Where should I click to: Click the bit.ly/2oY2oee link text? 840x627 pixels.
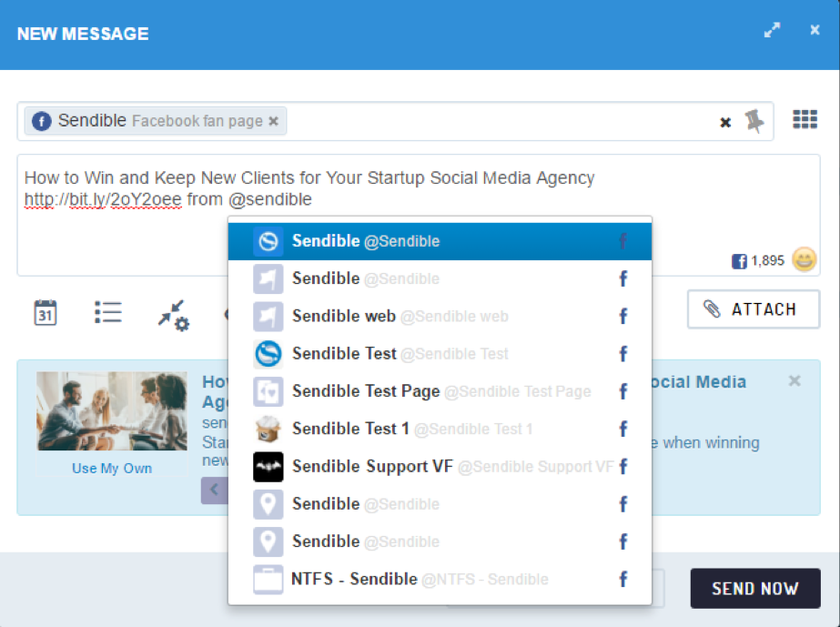pos(103,199)
